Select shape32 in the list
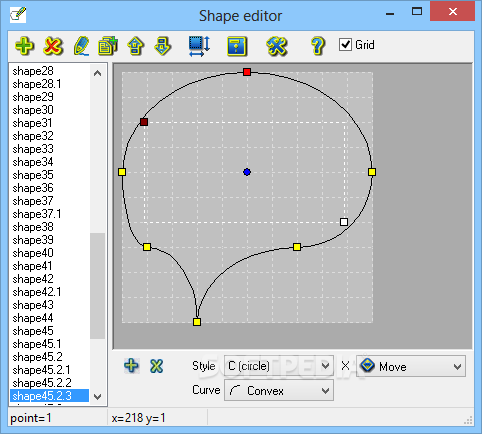The height and width of the screenshot is (434, 482). click(33, 136)
